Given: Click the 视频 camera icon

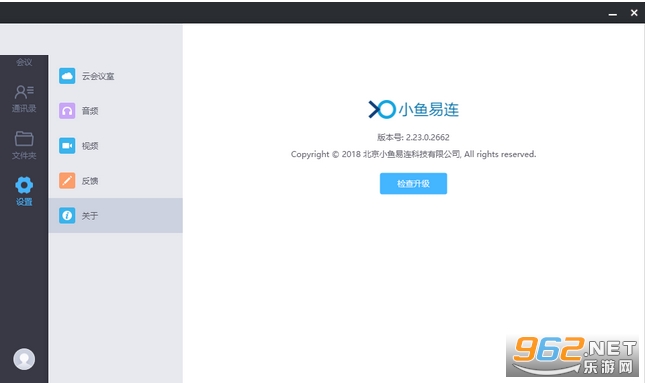Looking at the screenshot, I should 67,146.
